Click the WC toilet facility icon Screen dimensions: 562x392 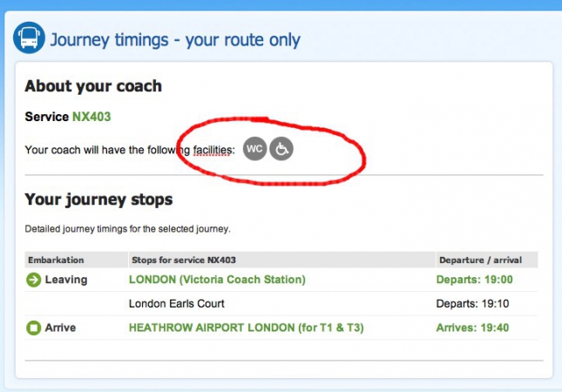pos(254,149)
